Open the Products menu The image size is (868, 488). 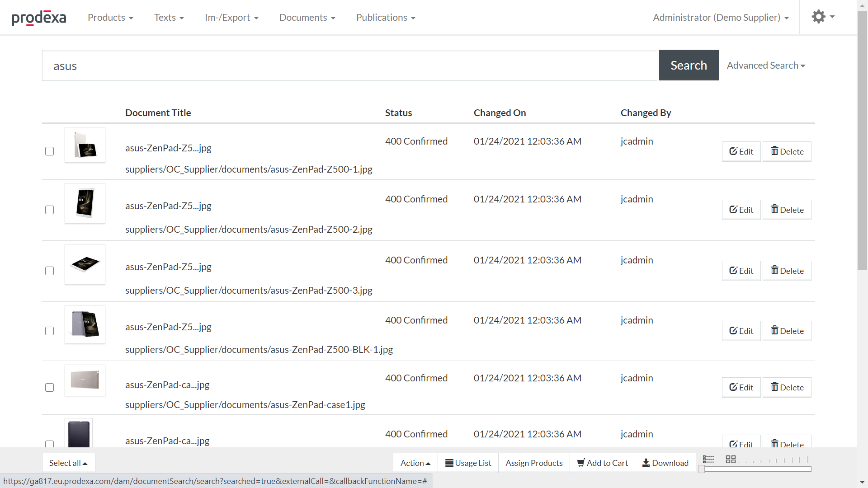click(110, 18)
